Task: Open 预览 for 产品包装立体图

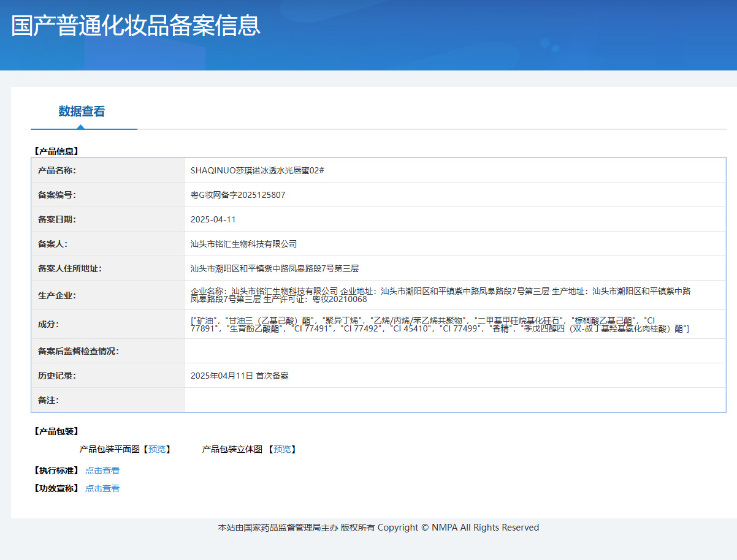Action: tap(282, 449)
